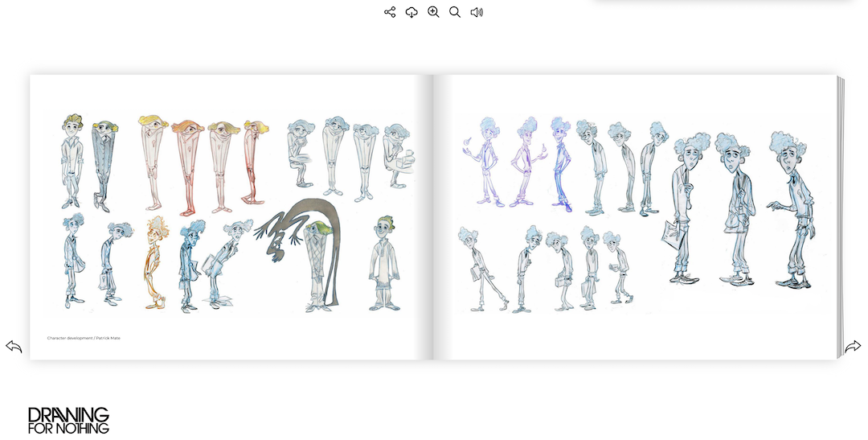Screen dimensions: 868x440
Task: Flip to the next page using right arrow
Action: pyautogui.click(x=853, y=346)
